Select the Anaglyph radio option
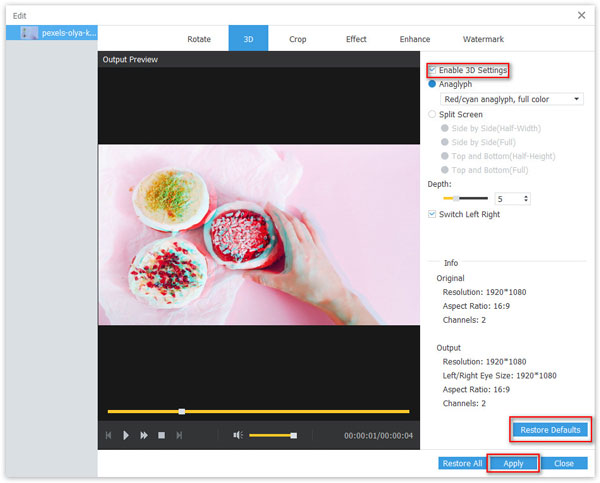 click(x=432, y=84)
